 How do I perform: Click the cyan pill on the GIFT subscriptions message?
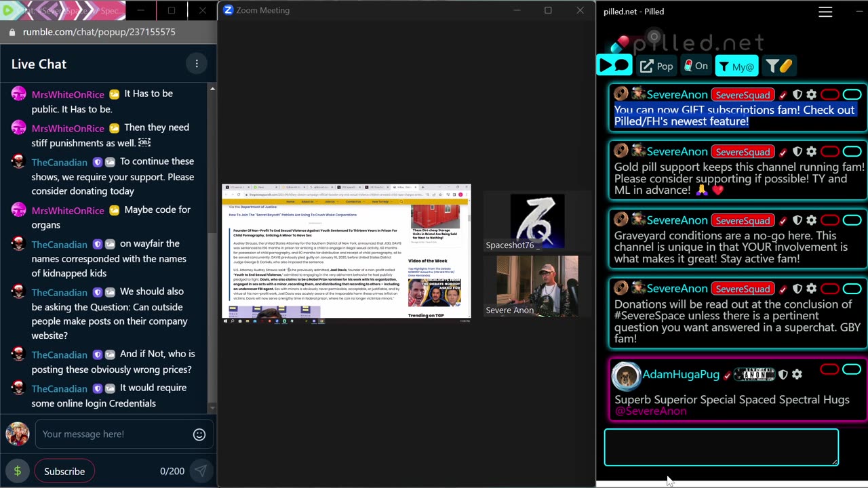point(852,94)
